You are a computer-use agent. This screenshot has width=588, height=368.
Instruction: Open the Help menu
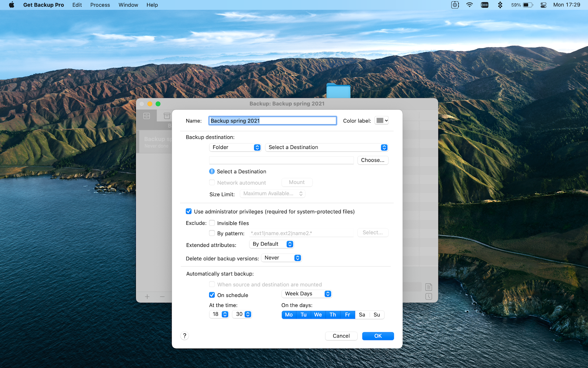(152, 5)
